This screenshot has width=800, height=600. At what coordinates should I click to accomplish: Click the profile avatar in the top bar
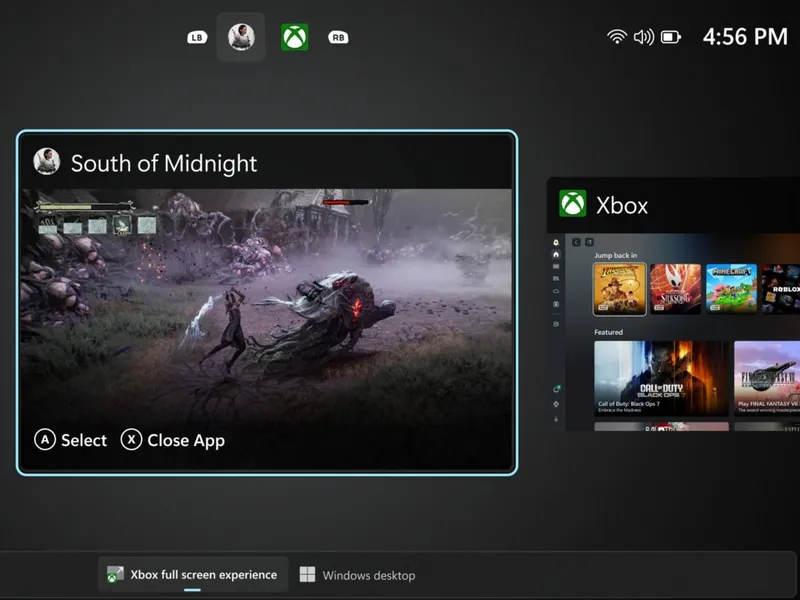(x=241, y=37)
